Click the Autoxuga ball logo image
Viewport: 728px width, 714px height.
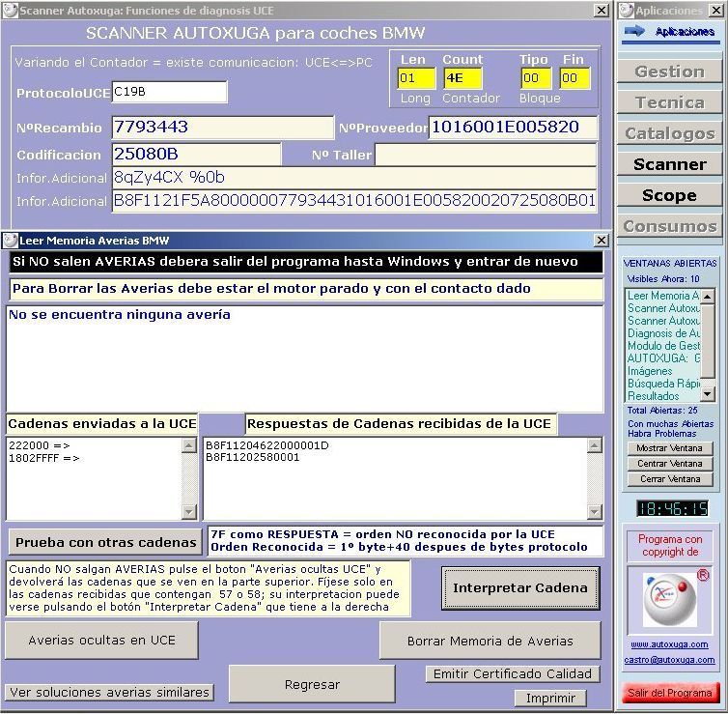[x=669, y=599]
